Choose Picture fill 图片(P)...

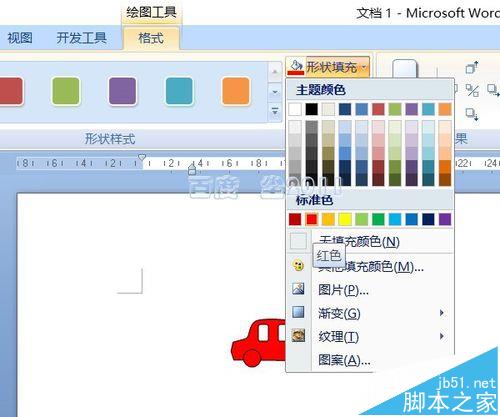[x=370, y=290]
